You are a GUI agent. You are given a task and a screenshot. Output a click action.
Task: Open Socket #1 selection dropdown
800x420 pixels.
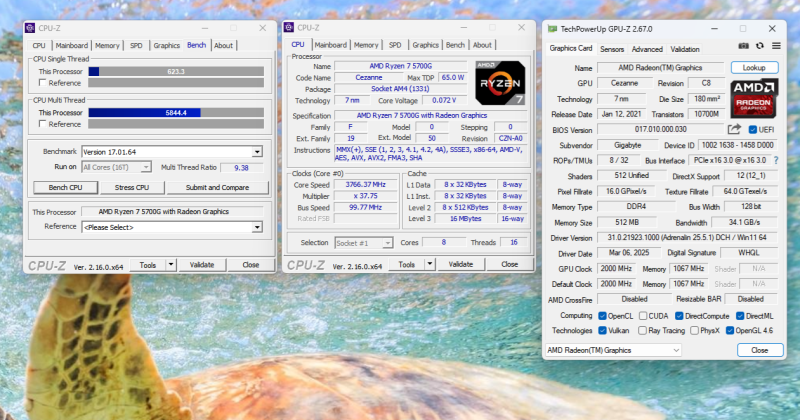point(387,243)
